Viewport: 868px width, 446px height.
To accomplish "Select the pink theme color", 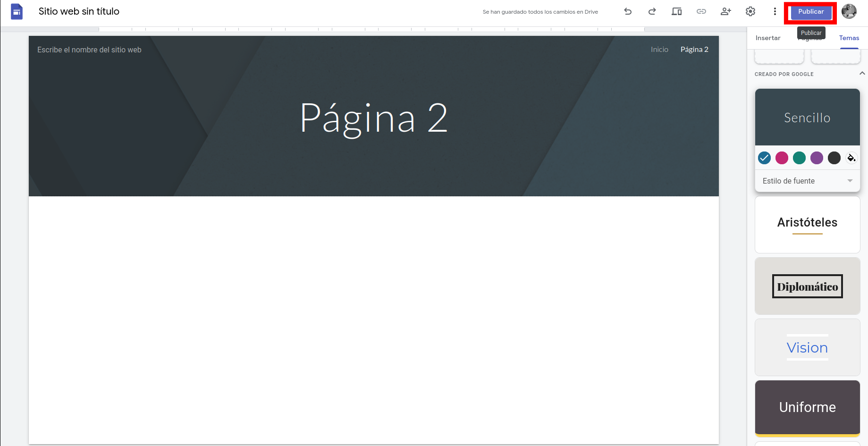I will click(782, 158).
